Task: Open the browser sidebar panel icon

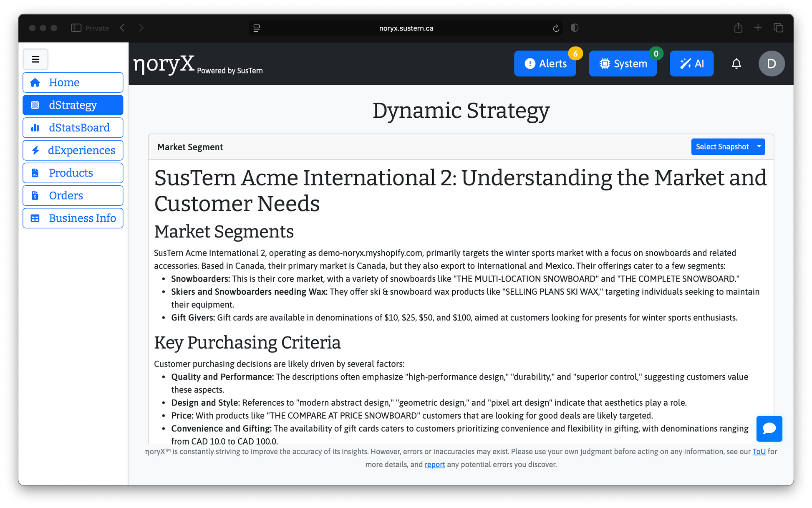Action: pos(76,28)
